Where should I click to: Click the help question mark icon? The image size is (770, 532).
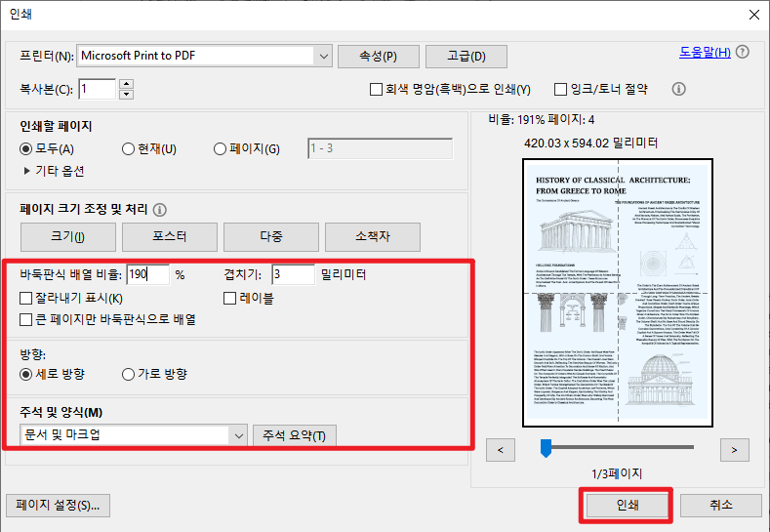[743, 52]
